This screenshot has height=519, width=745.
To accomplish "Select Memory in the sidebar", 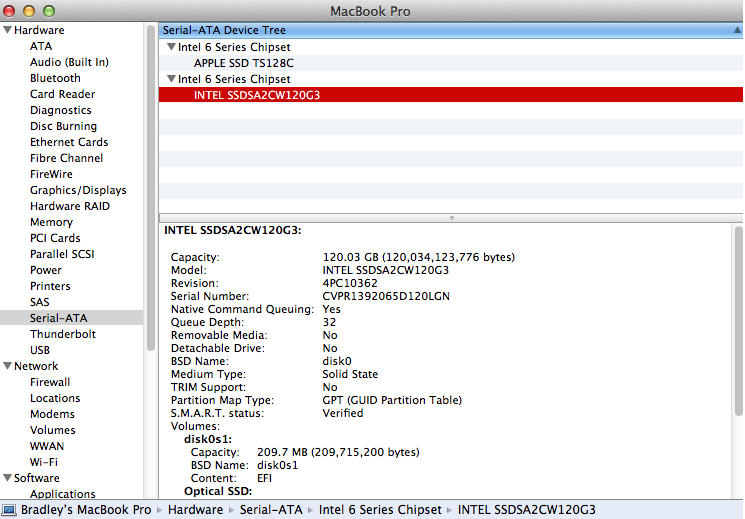I will [x=51, y=222].
